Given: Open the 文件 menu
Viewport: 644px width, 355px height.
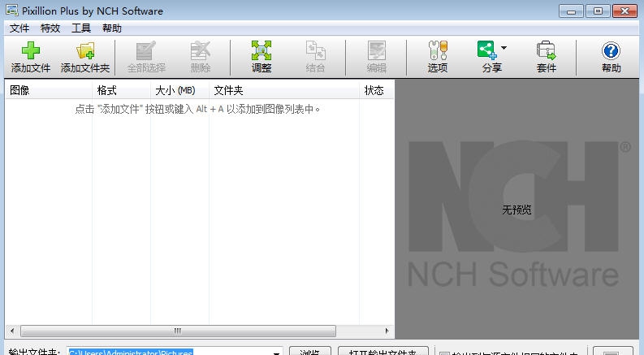Looking at the screenshot, I should point(19,28).
